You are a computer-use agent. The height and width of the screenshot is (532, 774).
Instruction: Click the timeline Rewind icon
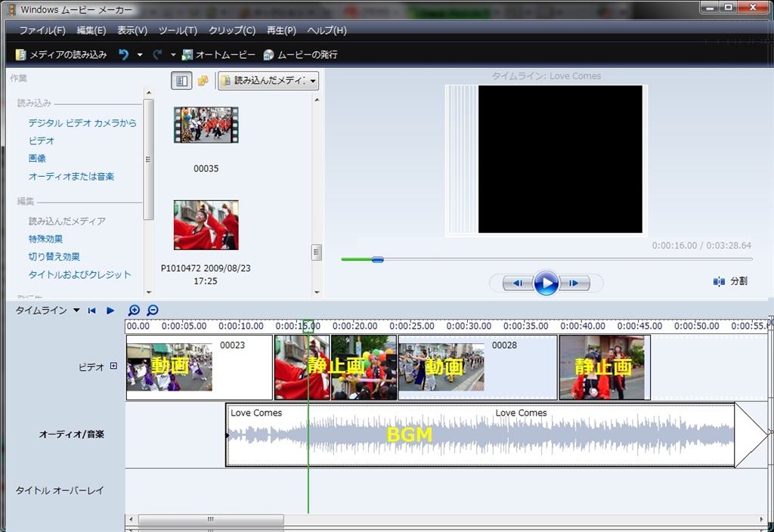(x=91, y=311)
